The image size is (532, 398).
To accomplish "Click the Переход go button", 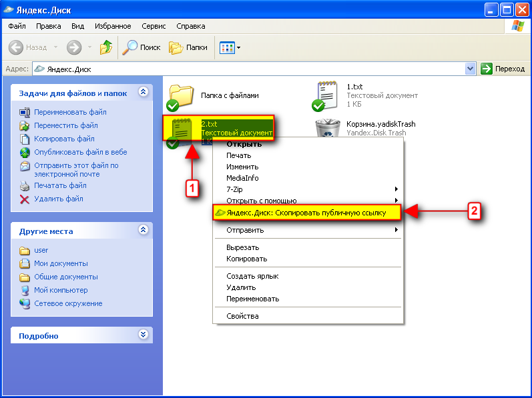I will (503, 69).
